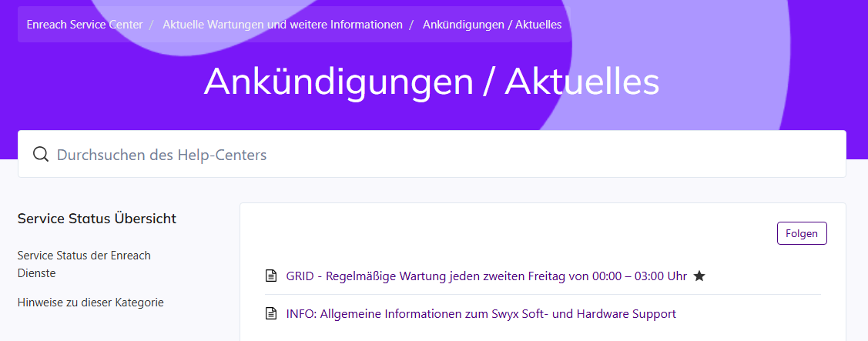Image resolution: width=868 pixels, height=341 pixels.
Task: Click empty space left of the Folgen button
Action: click(x=539, y=233)
